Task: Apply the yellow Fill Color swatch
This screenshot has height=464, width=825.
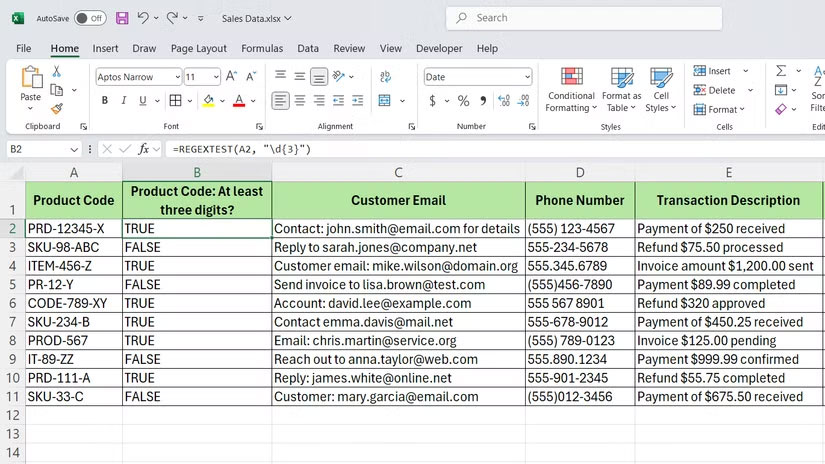Action: point(208,101)
